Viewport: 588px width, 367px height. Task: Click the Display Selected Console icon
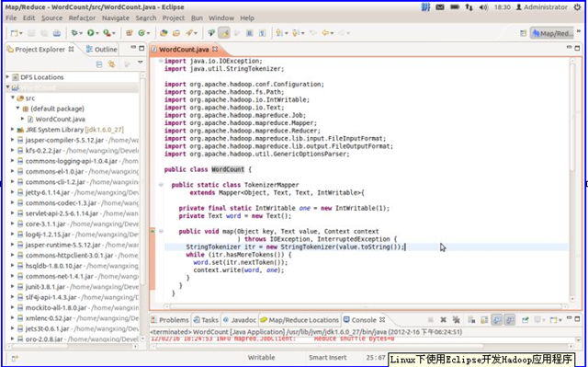point(538,320)
